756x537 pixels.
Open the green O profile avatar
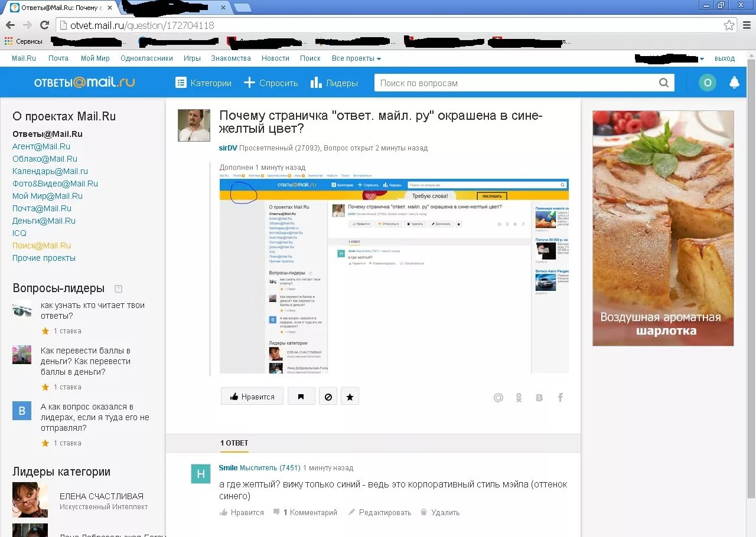coord(708,83)
